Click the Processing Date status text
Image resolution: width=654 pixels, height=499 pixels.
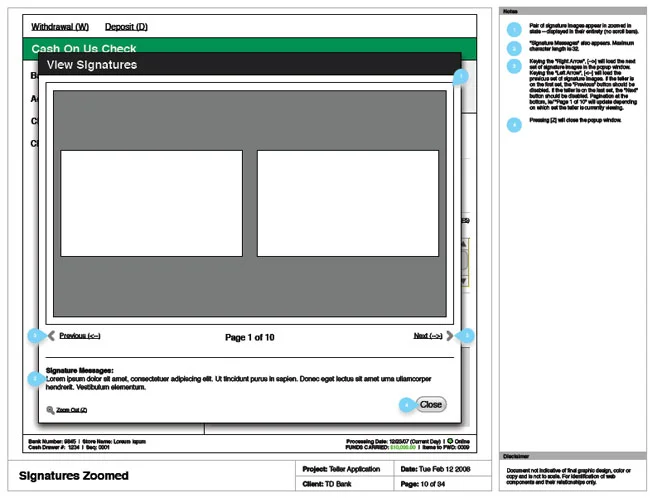click(393, 441)
